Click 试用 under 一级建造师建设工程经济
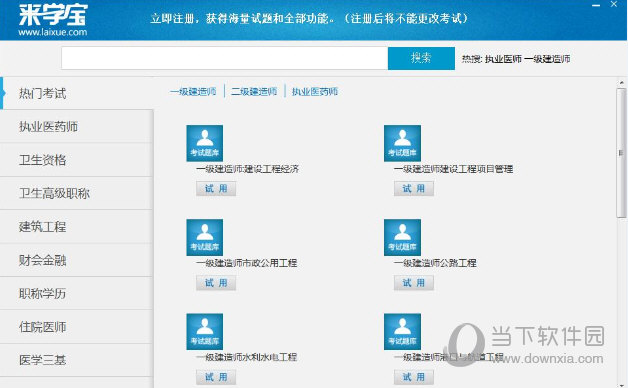Viewport: 628px width, 388px height. pyautogui.click(x=216, y=189)
